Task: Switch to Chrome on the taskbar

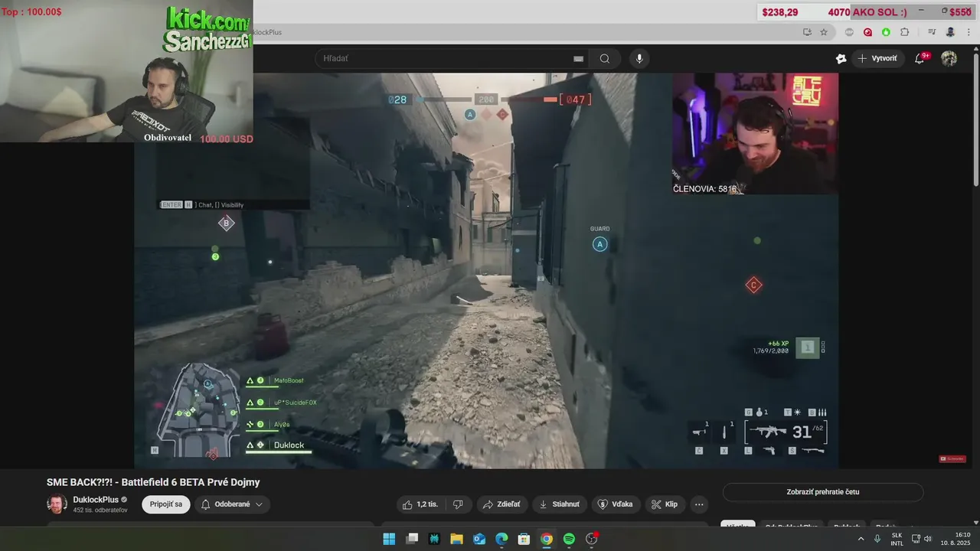Action: tap(546, 539)
